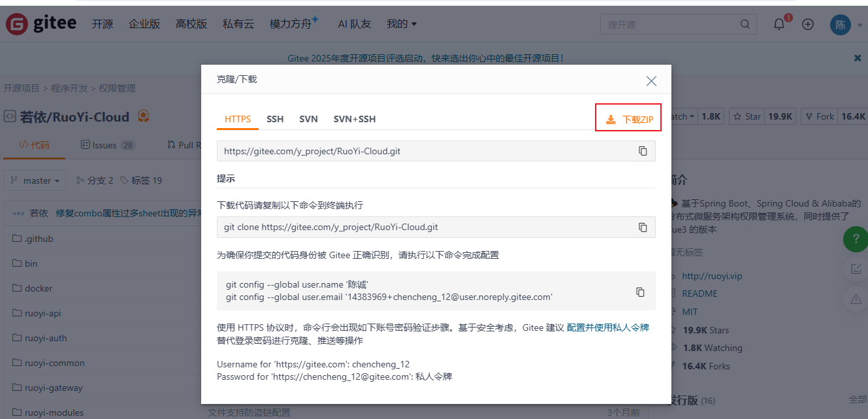Open the 16.4K Forks sidebar entry
The image size is (868, 419).
pos(706,366)
